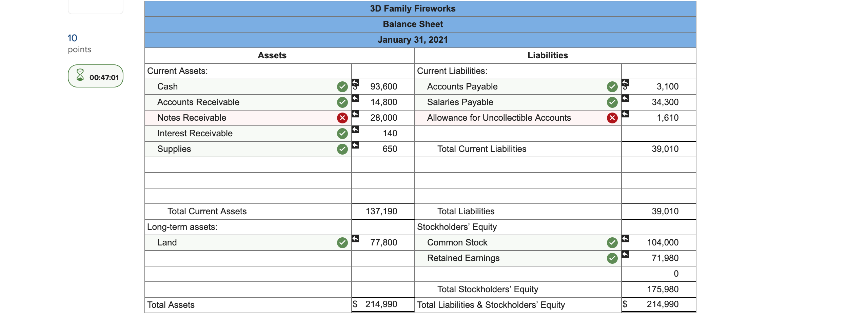The width and height of the screenshot is (868, 318).
Task: Click the green checkmark beside Land
Action: pyautogui.click(x=342, y=243)
